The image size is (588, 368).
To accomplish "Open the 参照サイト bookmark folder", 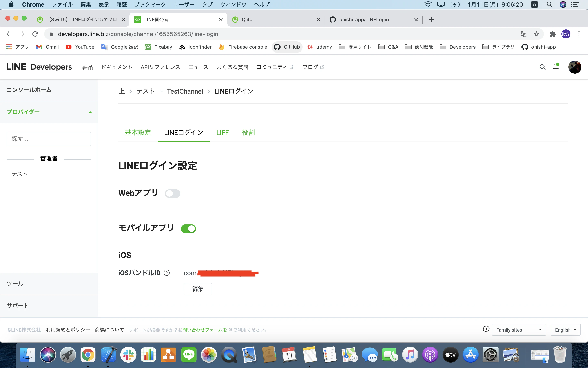I will pos(355,47).
